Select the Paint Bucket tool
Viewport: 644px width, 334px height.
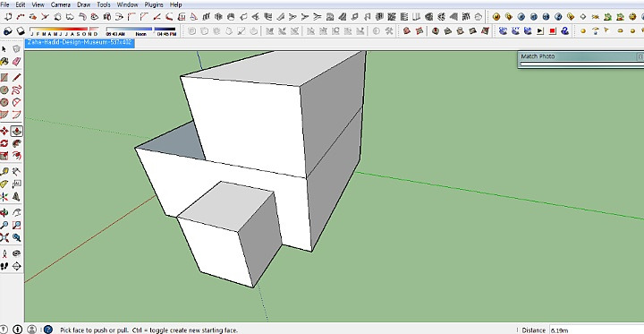[x=4, y=61]
